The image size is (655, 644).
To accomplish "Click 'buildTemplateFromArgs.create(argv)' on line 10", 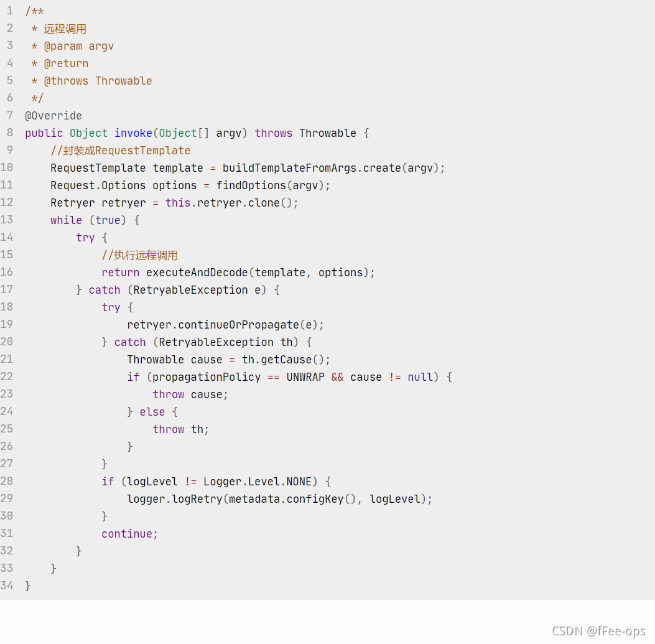I will [330, 168].
